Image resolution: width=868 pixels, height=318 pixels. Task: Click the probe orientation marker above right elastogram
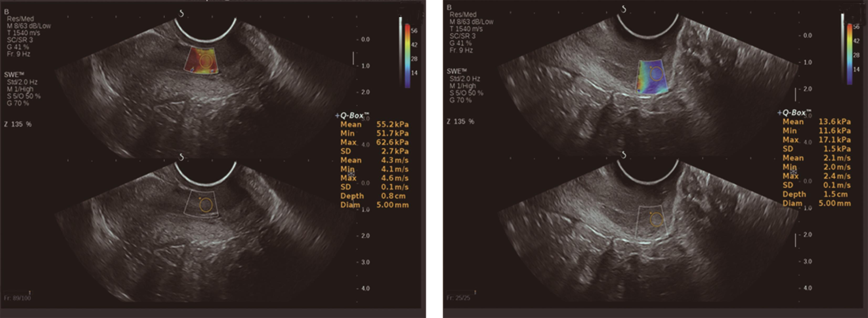624,9
